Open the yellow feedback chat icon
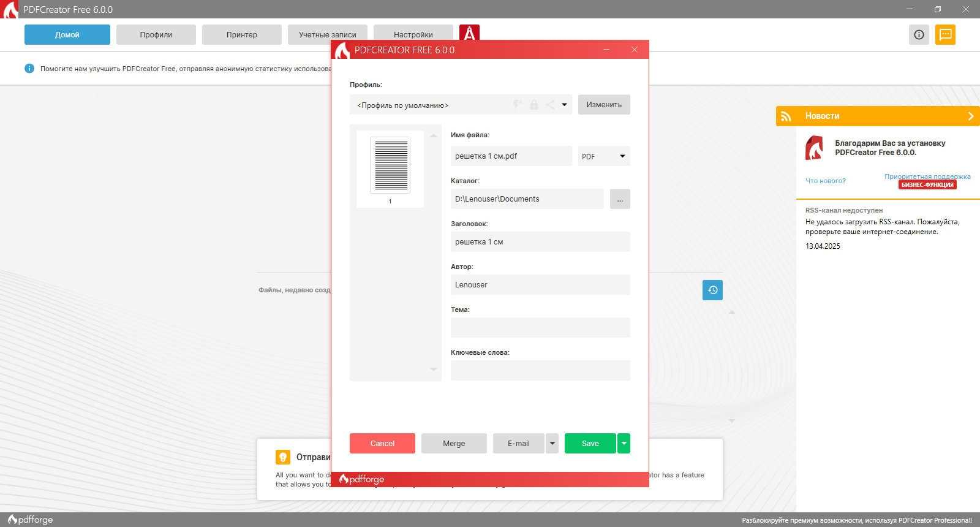 pyautogui.click(x=945, y=35)
